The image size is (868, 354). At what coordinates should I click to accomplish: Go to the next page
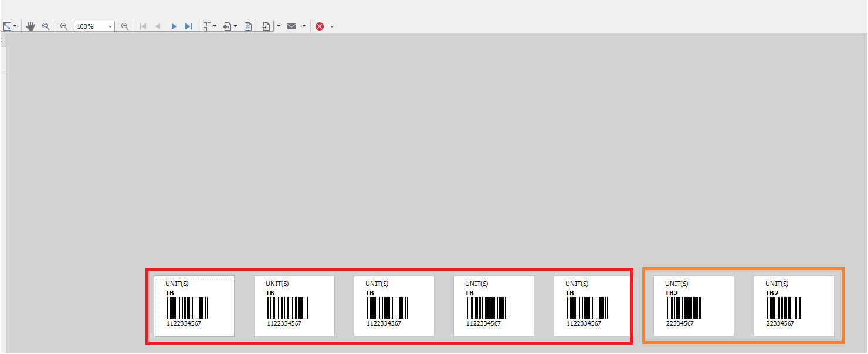[174, 26]
